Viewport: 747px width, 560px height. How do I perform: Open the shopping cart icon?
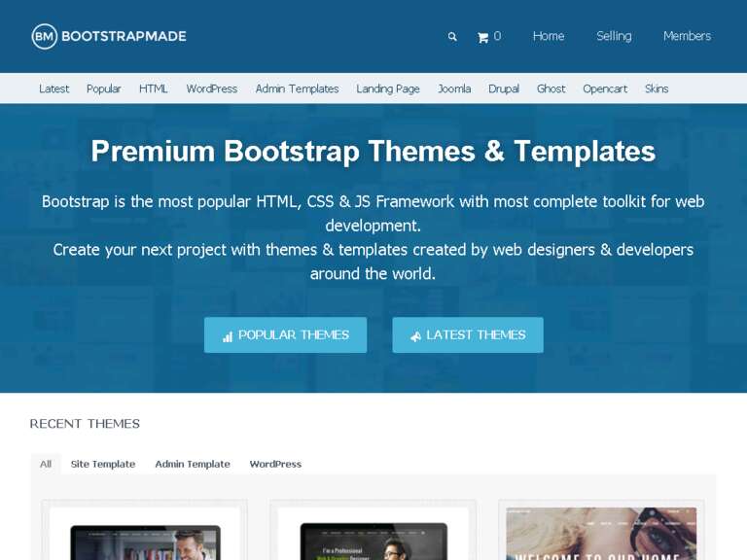pyautogui.click(x=483, y=37)
